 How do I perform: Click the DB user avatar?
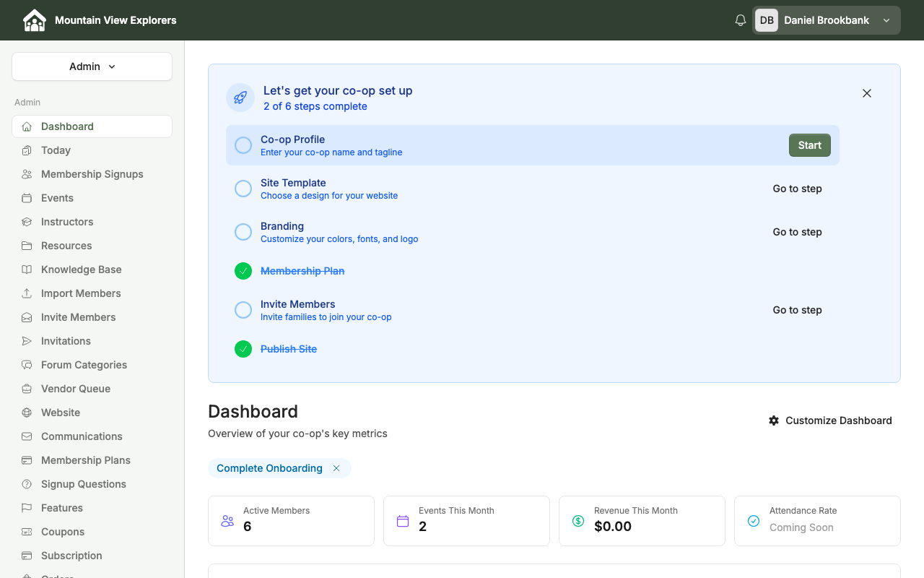[x=767, y=20]
